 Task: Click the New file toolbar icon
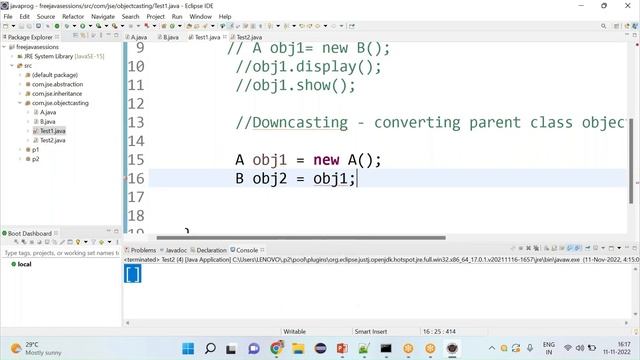tap(6, 26)
